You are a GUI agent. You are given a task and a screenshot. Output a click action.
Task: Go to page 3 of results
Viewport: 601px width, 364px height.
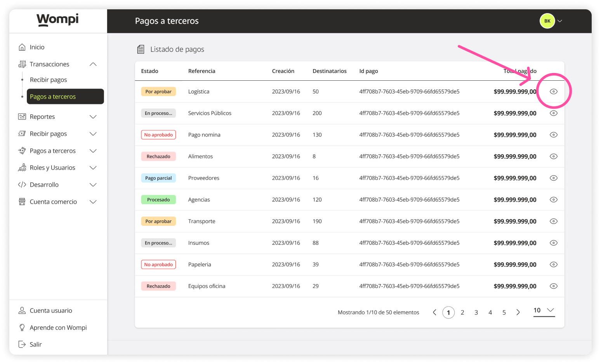(x=476, y=312)
